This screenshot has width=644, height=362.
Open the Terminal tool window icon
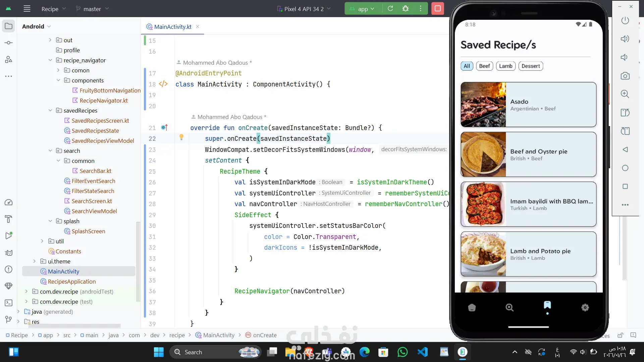[9, 303]
